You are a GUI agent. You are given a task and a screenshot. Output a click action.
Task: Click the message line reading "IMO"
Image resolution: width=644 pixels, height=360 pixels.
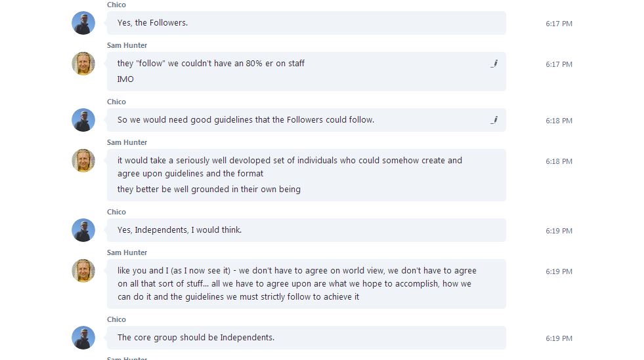tap(125, 79)
